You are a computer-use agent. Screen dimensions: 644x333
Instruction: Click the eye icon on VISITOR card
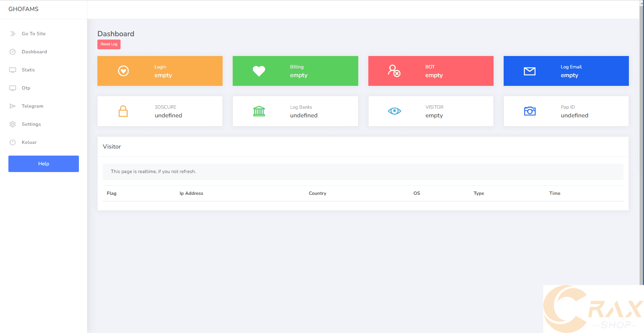[x=395, y=111]
